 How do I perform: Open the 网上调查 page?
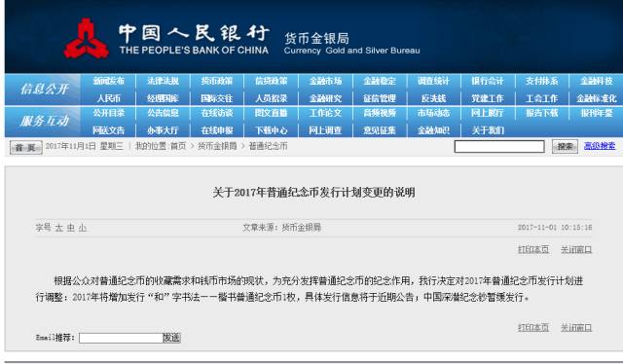click(x=325, y=130)
